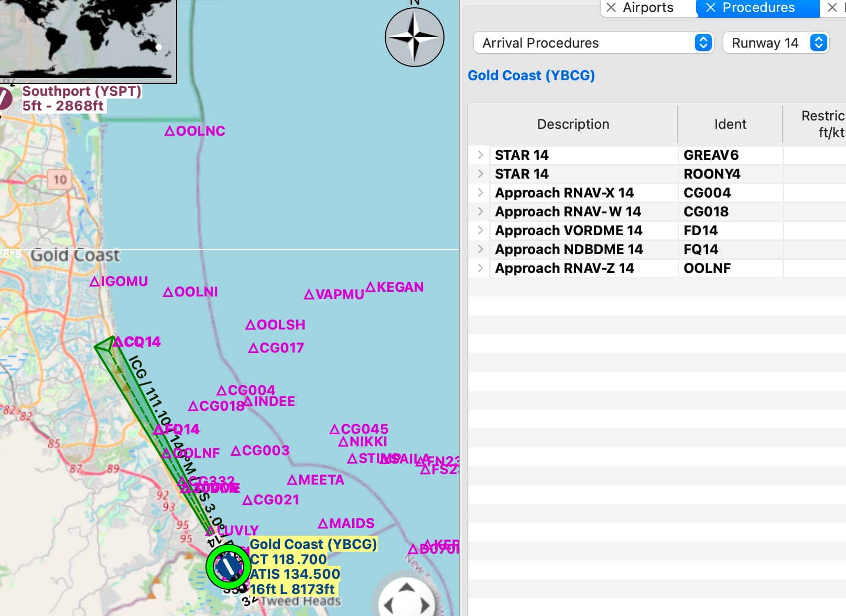The height and width of the screenshot is (616, 846).
Task: Click the CG045 waypoint marker
Action: tap(335, 429)
